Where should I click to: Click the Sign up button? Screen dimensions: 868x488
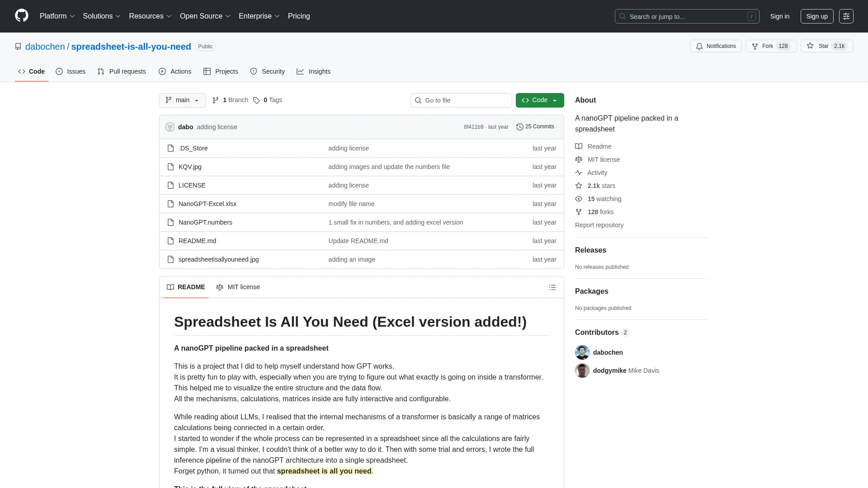[x=816, y=16]
